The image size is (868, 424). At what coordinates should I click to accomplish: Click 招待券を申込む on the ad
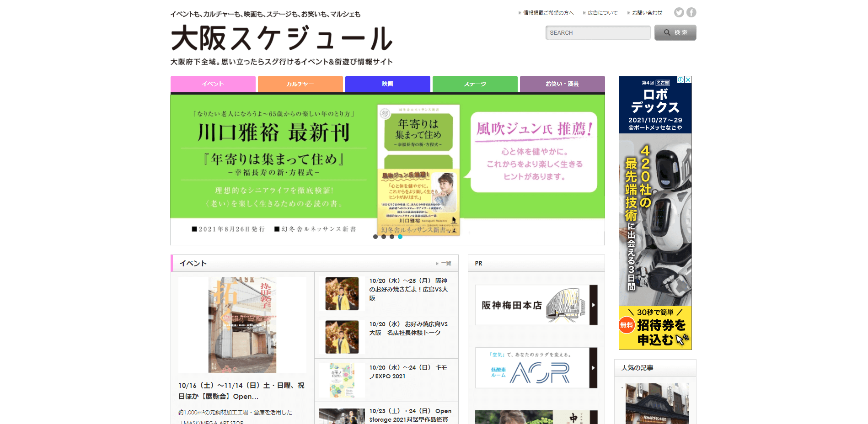[661, 332]
